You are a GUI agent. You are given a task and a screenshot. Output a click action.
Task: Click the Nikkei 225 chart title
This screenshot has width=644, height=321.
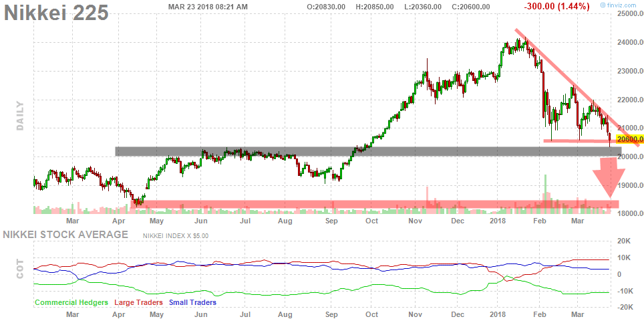[57, 13]
